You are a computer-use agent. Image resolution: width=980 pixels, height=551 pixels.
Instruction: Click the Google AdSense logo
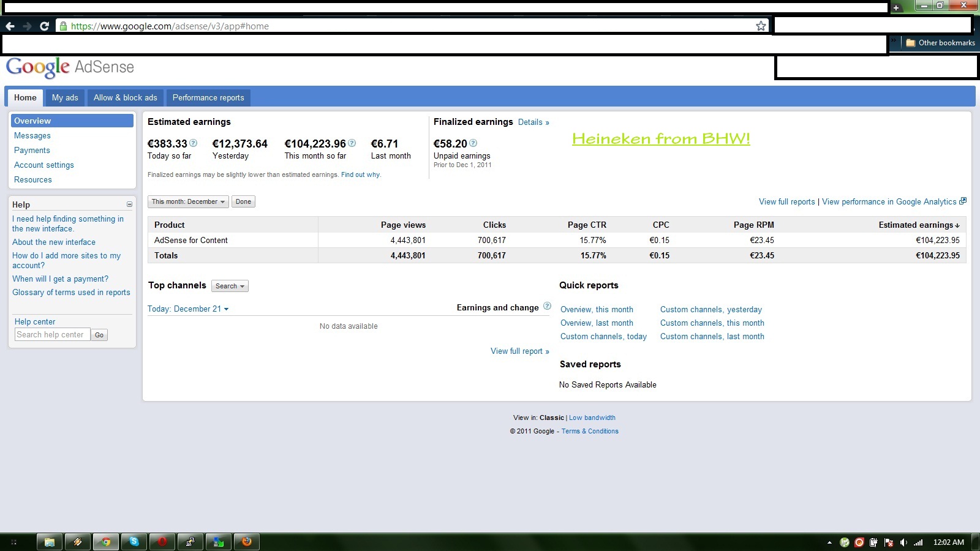(70, 67)
